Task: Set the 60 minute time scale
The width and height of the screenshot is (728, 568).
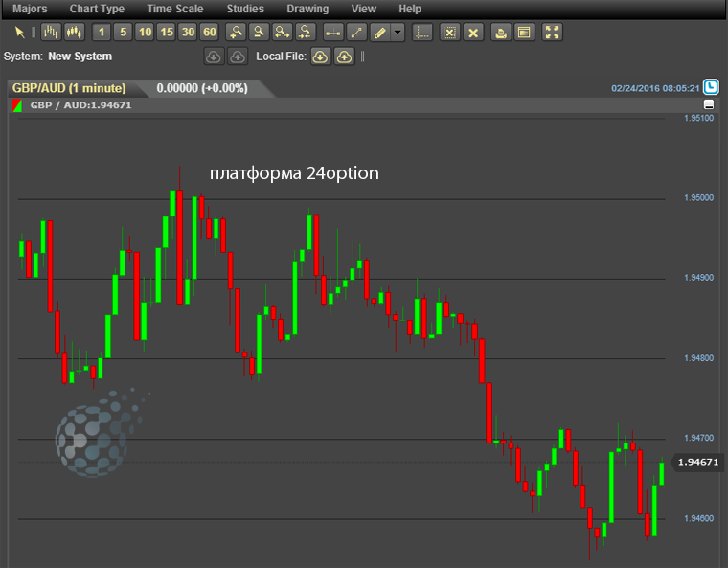Action: pos(210,32)
